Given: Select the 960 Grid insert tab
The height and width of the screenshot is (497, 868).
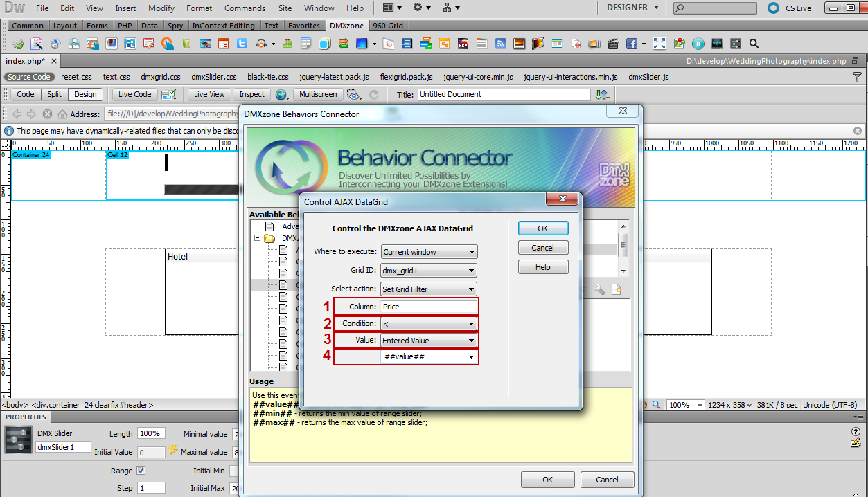Looking at the screenshot, I should pos(388,26).
